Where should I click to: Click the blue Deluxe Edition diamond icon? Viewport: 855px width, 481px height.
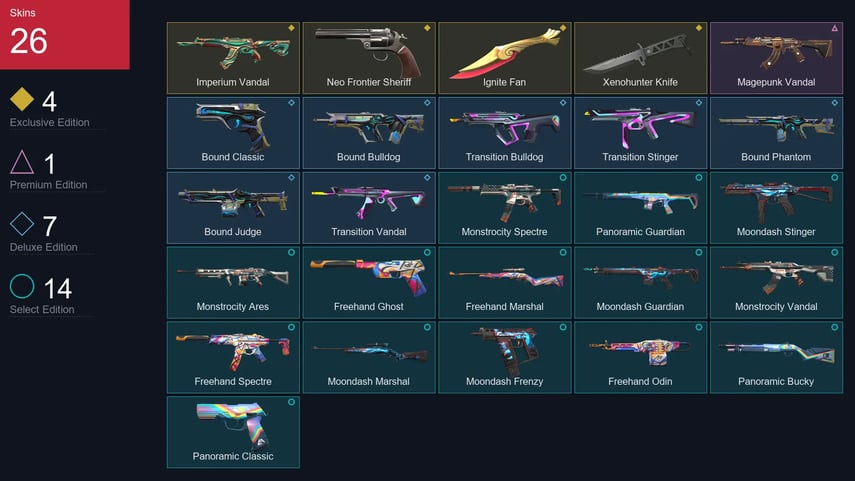tap(22, 224)
